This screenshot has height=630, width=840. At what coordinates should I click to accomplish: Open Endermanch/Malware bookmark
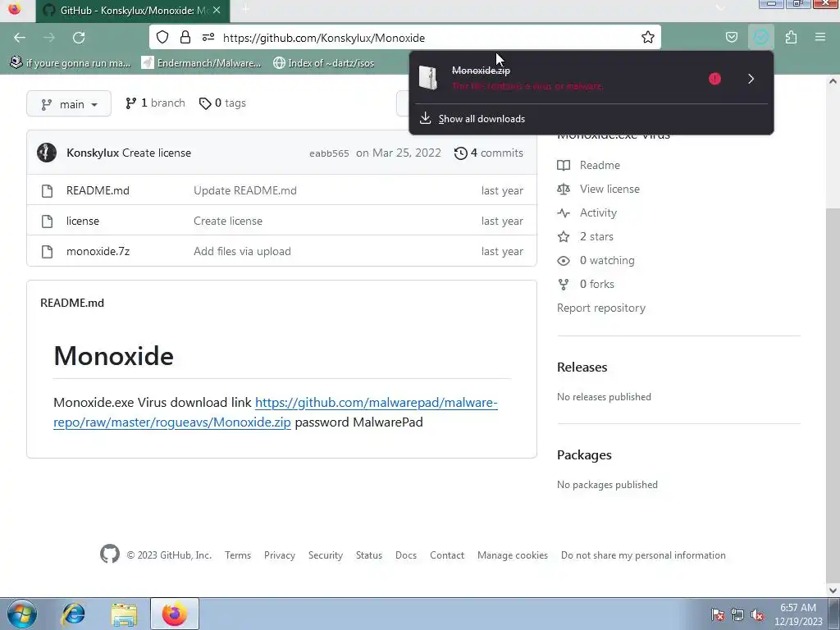(x=202, y=62)
